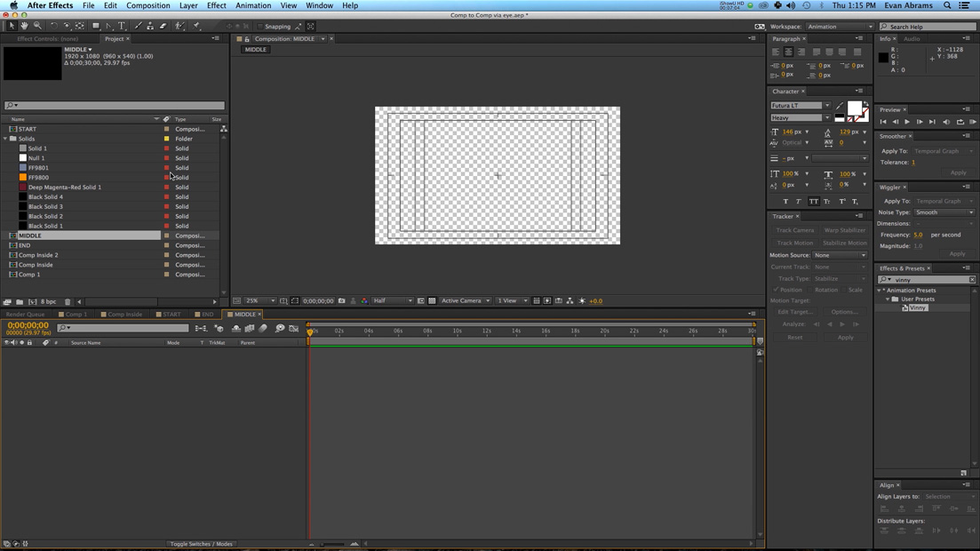Screen dimensions: 980x551
Task: Open Graph Editor icon in timeline
Action: pos(294,328)
